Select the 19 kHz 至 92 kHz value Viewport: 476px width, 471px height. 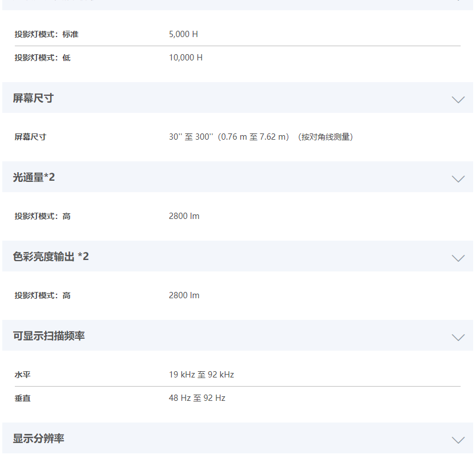click(201, 375)
